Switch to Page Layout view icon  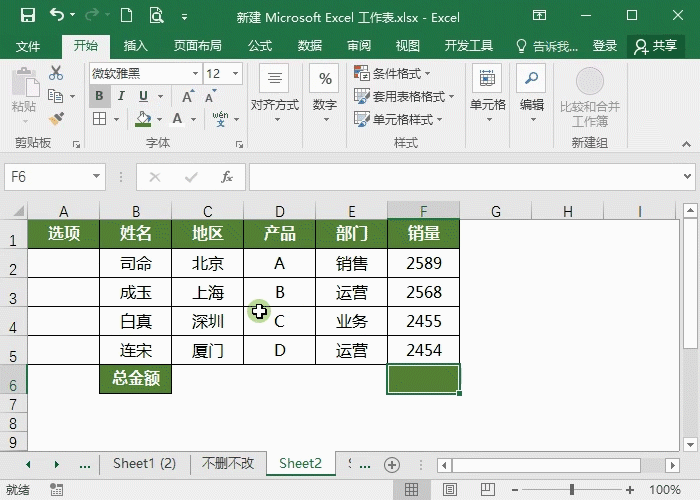(x=449, y=490)
